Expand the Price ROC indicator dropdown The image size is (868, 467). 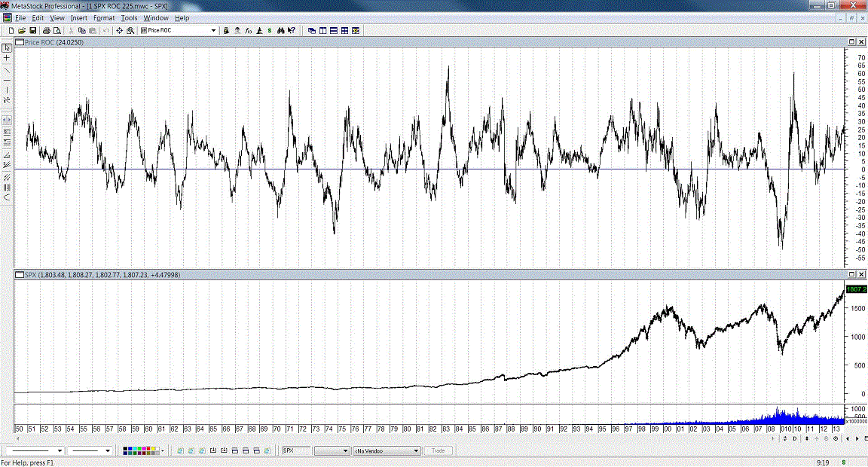click(x=213, y=30)
